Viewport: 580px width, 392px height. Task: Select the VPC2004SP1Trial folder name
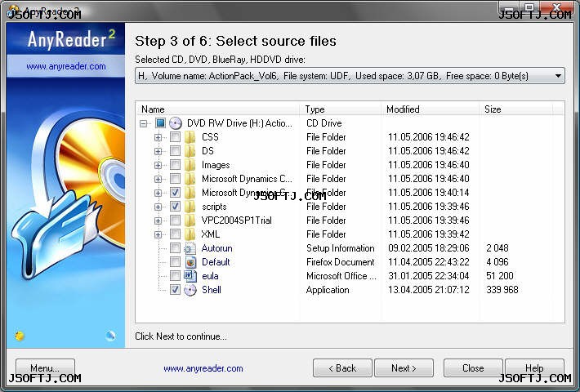click(x=236, y=220)
